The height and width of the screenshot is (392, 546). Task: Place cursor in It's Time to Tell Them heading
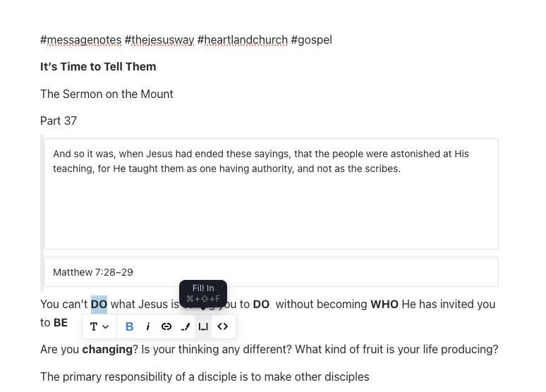tap(98, 66)
